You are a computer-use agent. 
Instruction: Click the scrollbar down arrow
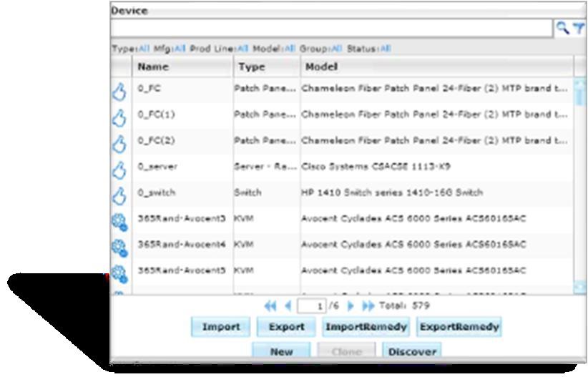pos(579,288)
